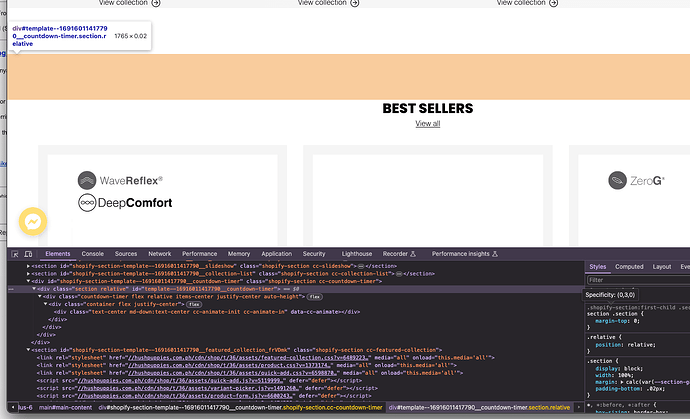Open featured-collection.css stylesheet link
Image resolution: width=690 pixels, height=419 pixels.
click(249, 358)
